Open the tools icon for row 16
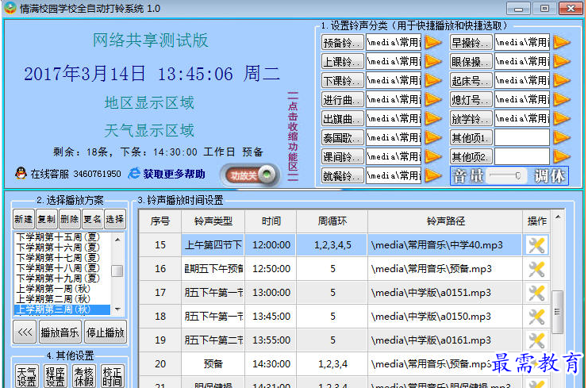This screenshot has width=588, height=388. [x=536, y=269]
